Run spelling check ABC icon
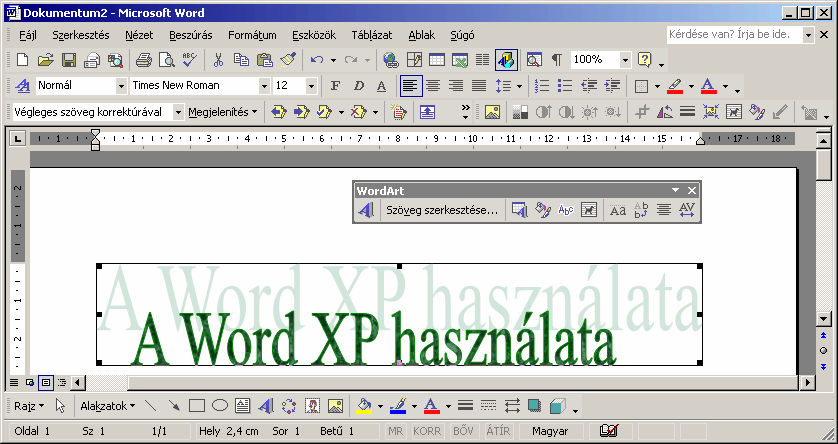 (x=189, y=60)
